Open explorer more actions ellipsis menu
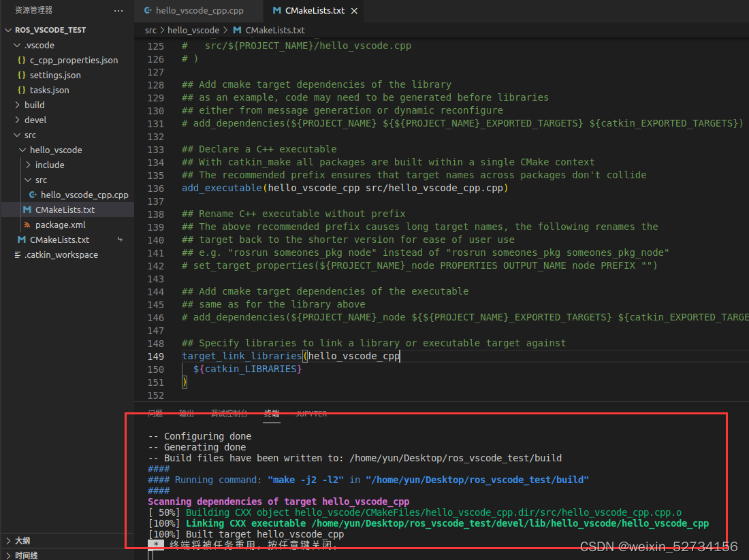The height and width of the screenshot is (560, 749). tap(118, 10)
